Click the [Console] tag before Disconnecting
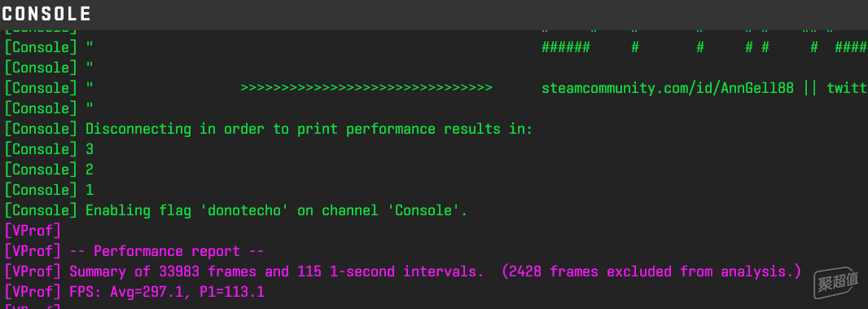Viewport: 868px width, 309px height. (x=41, y=129)
